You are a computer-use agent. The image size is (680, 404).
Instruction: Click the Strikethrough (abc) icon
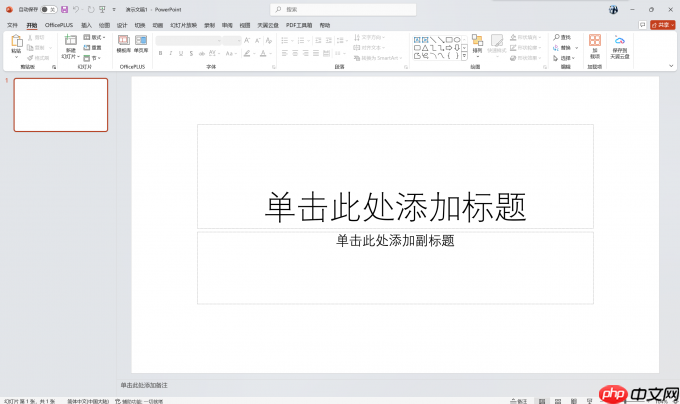(x=202, y=53)
